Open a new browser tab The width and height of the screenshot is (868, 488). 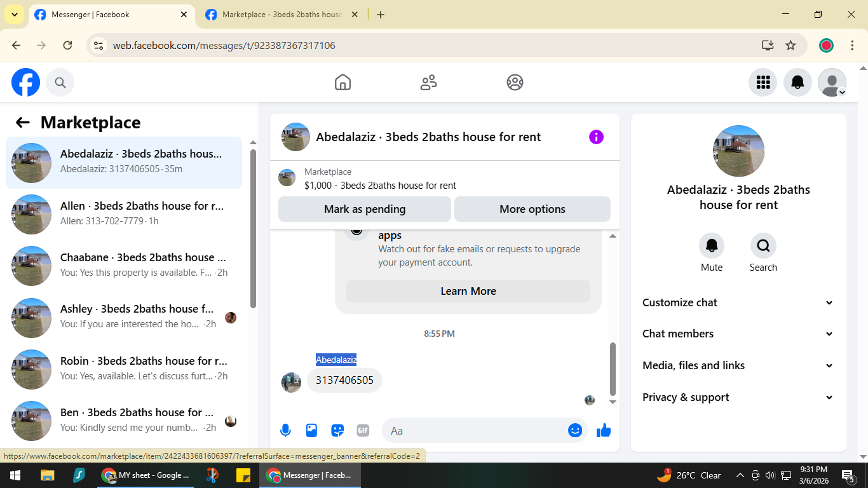pos(381,15)
